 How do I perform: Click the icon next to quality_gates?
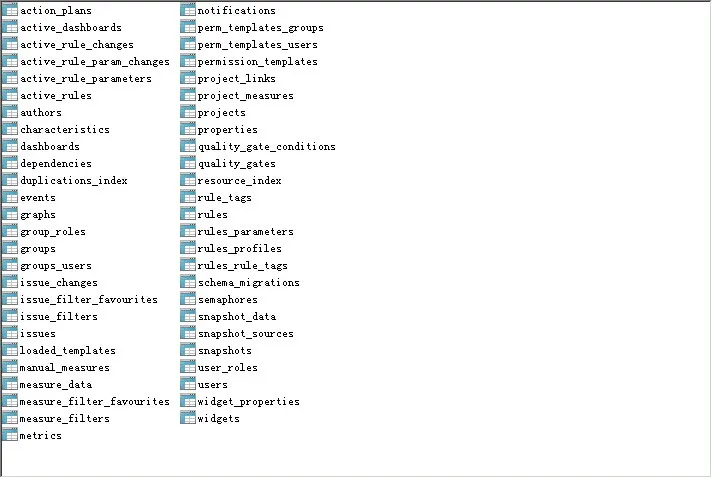click(x=188, y=163)
